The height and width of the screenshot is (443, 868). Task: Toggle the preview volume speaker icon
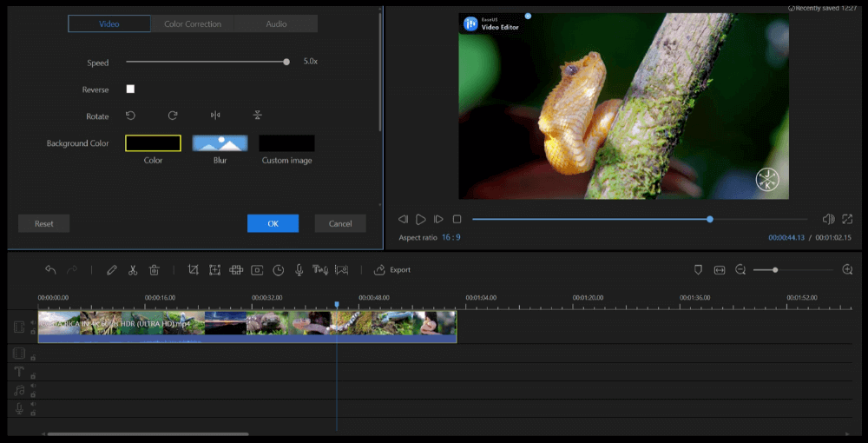pos(828,219)
